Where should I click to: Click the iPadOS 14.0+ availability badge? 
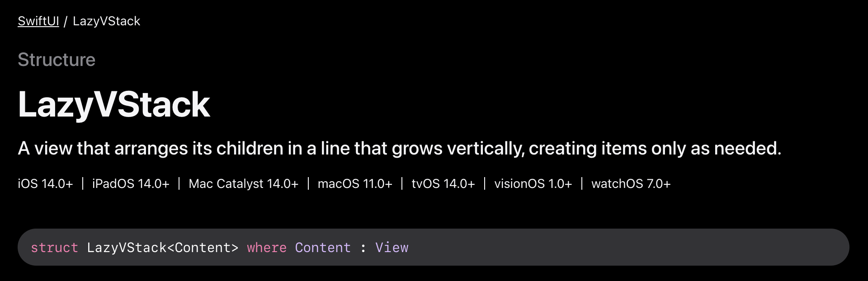click(x=131, y=183)
